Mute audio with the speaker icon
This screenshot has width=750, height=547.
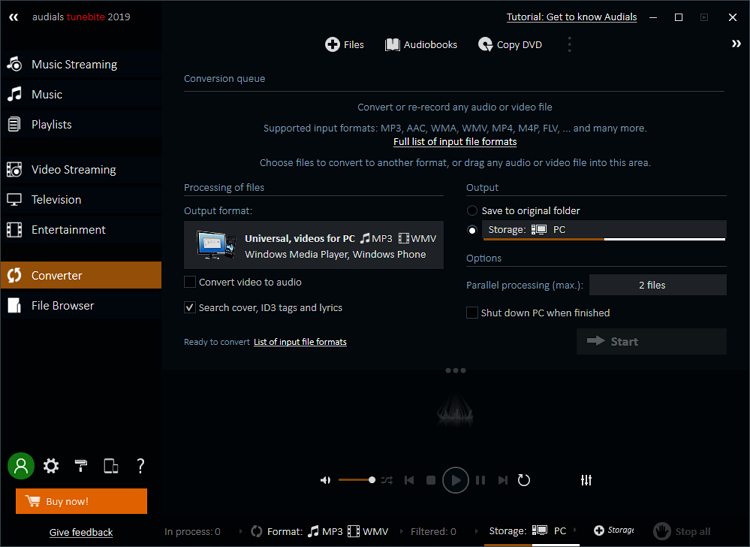[x=325, y=480]
